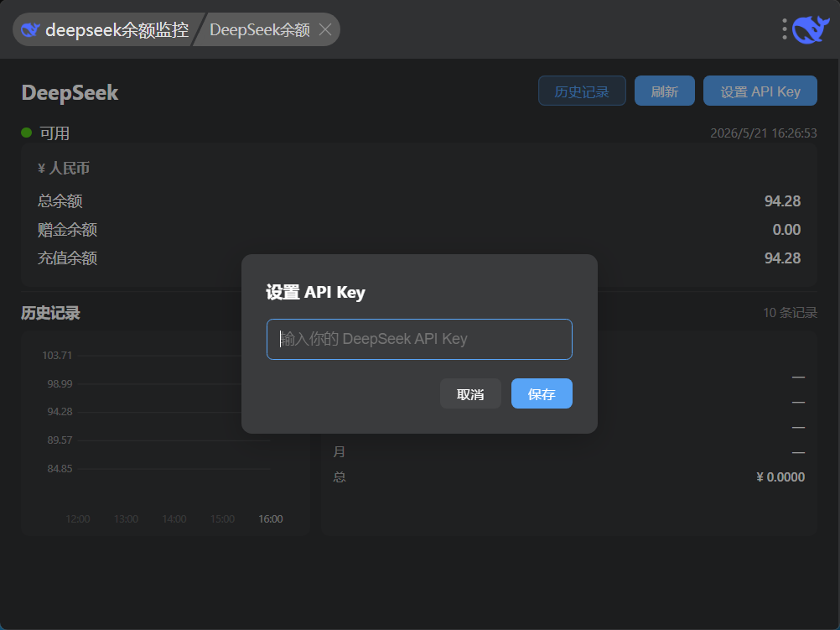Focus the DeepSeek API Key input field
Screen dimensions: 840x630
(419, 339)
